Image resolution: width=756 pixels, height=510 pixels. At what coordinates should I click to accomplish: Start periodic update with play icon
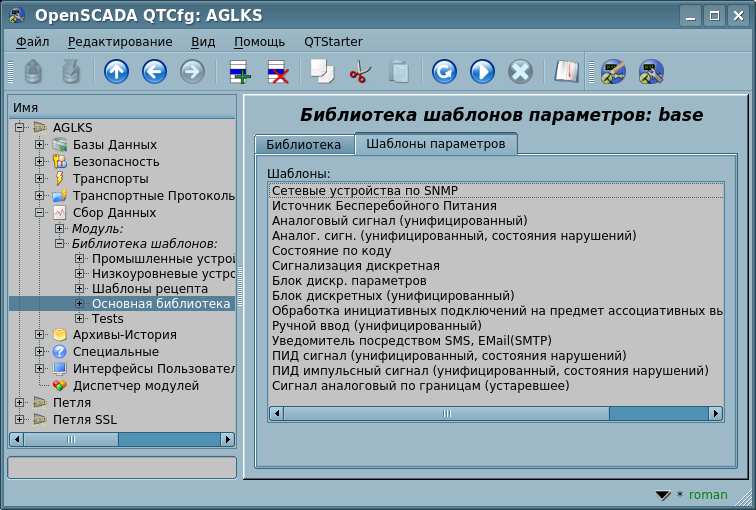pos(482,72)
